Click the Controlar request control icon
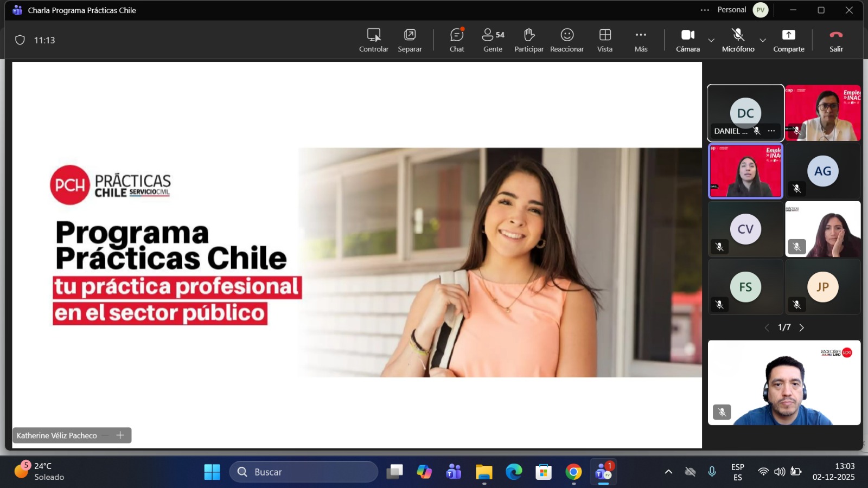The width and height of the screenshot is (868, 488). [x=374, y=40]
